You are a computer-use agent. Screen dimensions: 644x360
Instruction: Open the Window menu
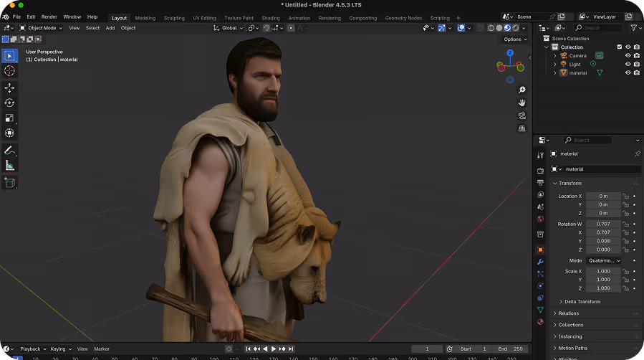tap(72, 16)
